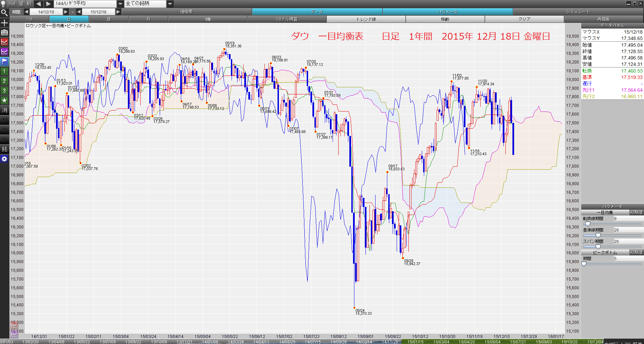Click the Hot button
The height and width of the screenshot is (344, 644).
pos(12,4)
